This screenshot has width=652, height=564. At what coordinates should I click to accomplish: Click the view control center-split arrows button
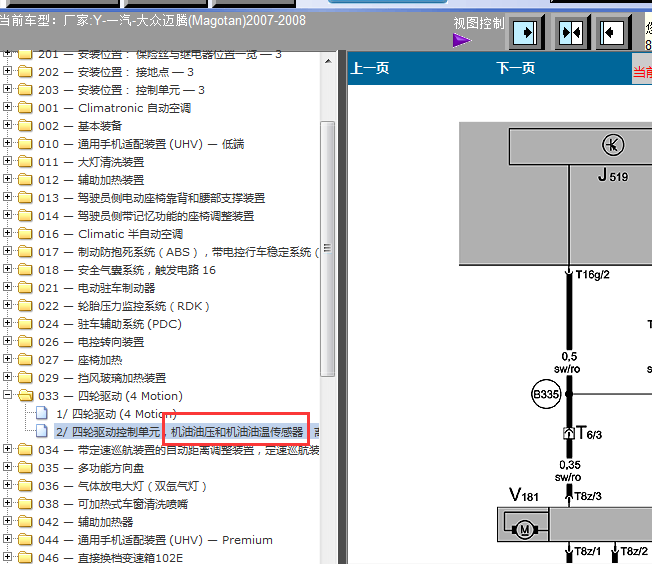[x=572, y=32]
